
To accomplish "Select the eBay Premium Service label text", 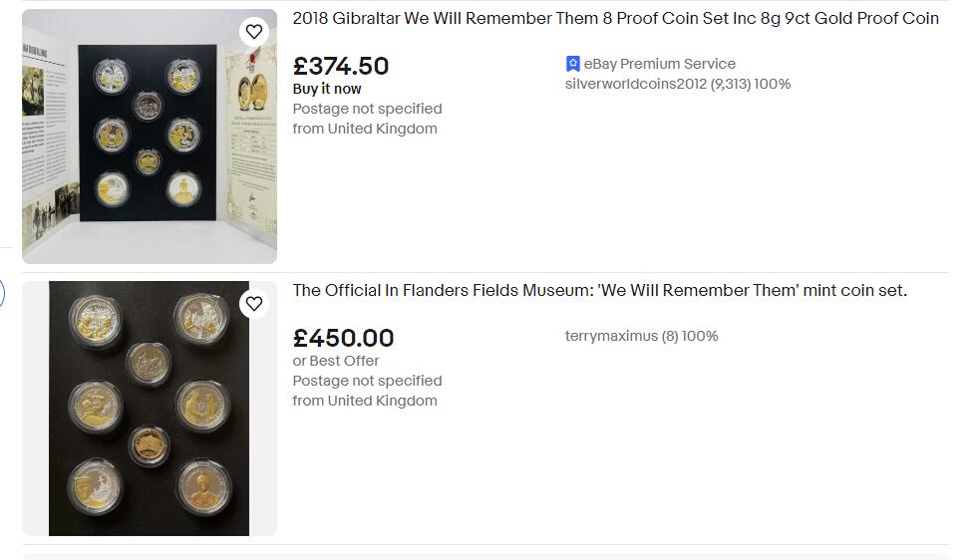I will tap(660, 64).
